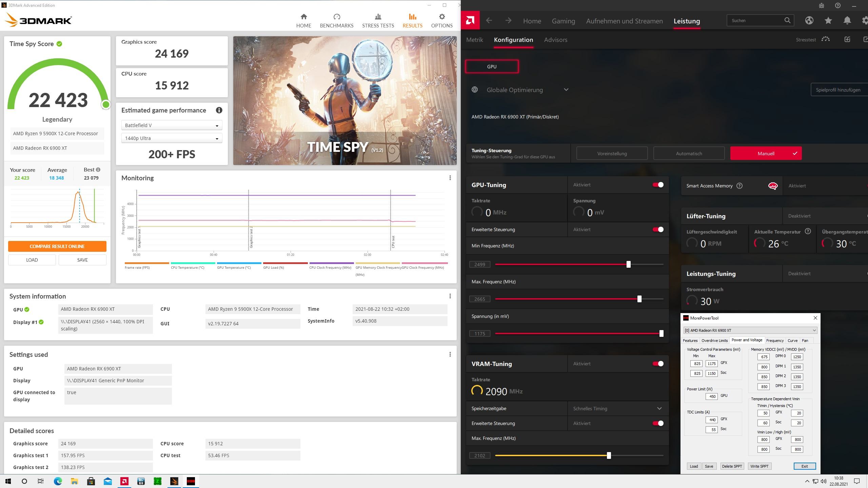Click Compare Result Online button
Image resolution: width=868 pixels, height=488 pixels.
coord(57,246)
